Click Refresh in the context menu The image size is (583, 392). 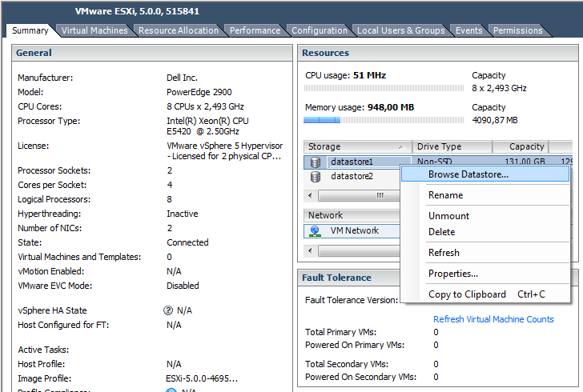coord(485,253)
